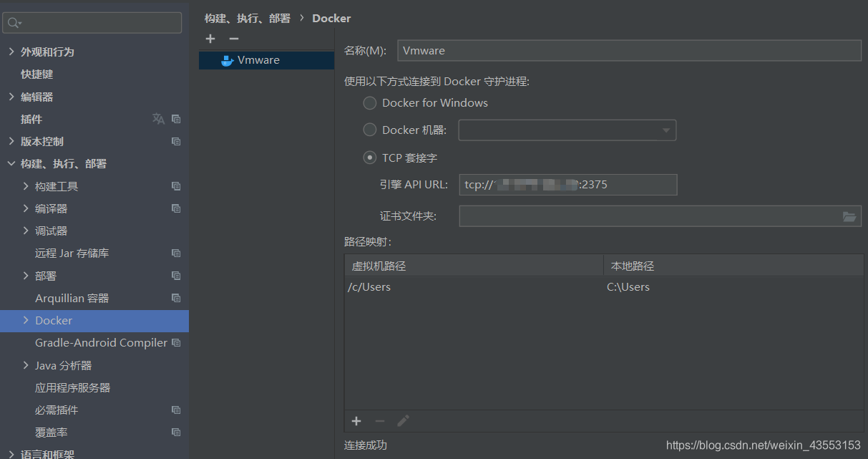Click the translation icon next to 插件
Viewport: 868px width, 459px height.
click(x=158, y=119)
